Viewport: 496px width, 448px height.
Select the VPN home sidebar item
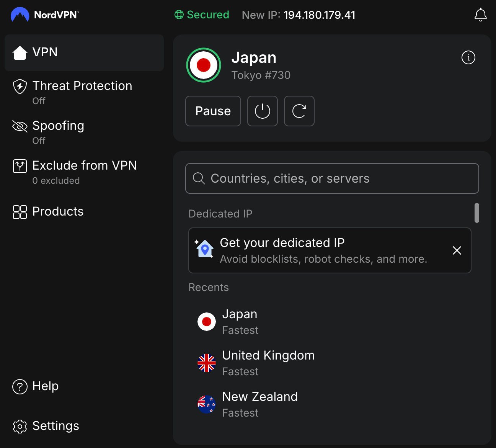pyautogui.click(x=84, y=52)
